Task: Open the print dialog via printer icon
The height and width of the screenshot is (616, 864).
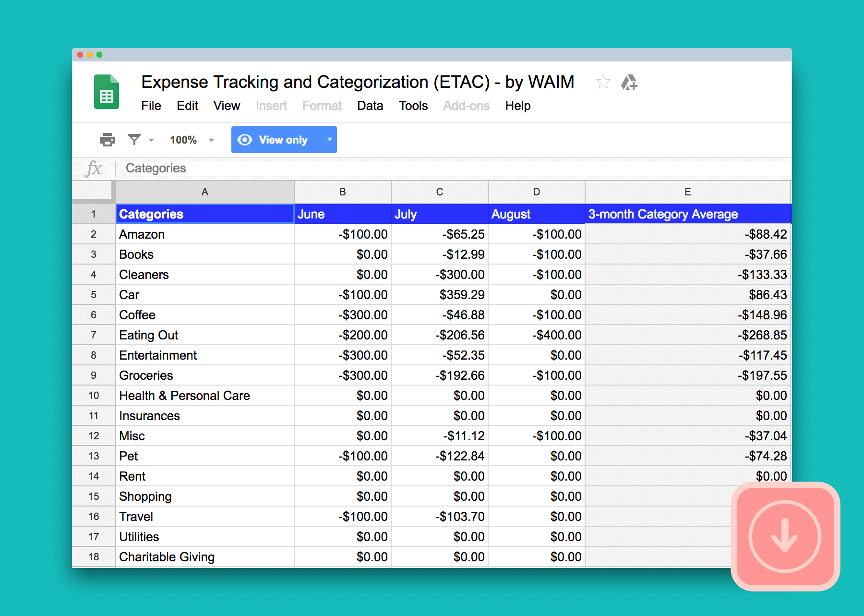Action: tap(107, 140)
